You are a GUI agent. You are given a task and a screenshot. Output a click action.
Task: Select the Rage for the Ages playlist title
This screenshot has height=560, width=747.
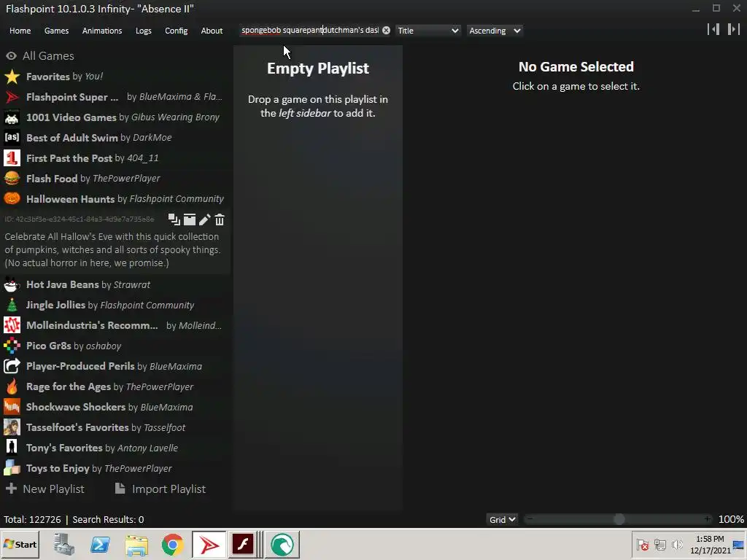click(69, 386)
